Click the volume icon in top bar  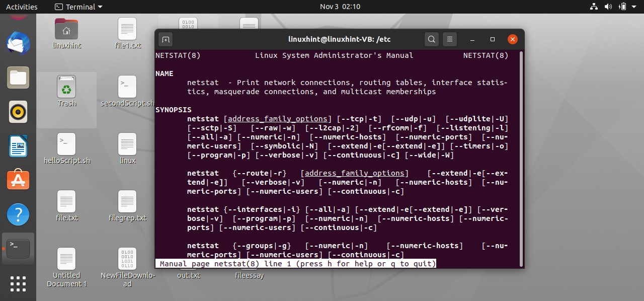pos(608,7)
